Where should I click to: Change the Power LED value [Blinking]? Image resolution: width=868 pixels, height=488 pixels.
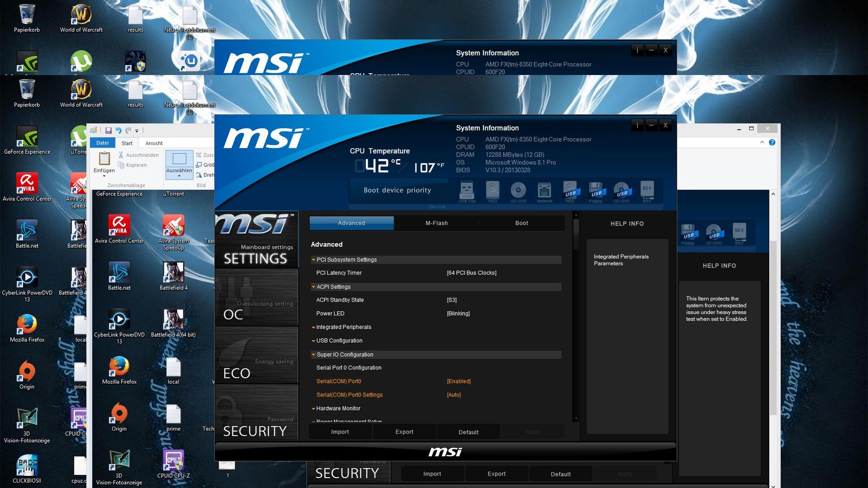tap(458, 314)
